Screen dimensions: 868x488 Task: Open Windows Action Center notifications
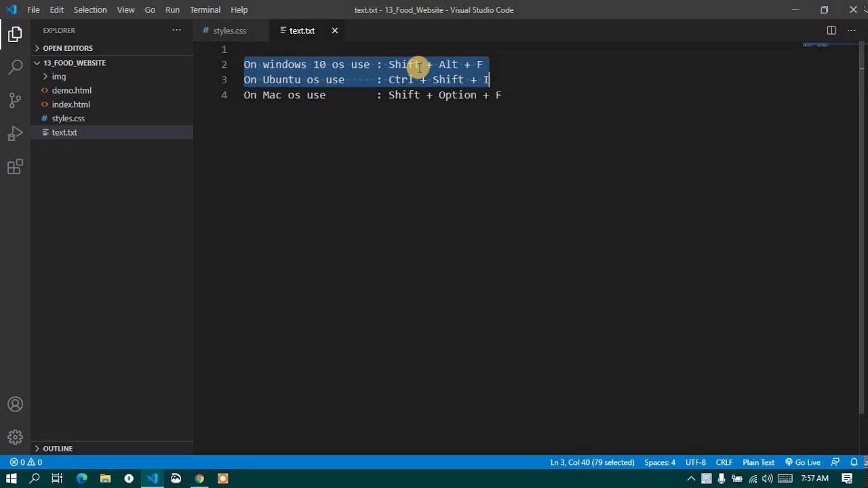pos(847,479)
